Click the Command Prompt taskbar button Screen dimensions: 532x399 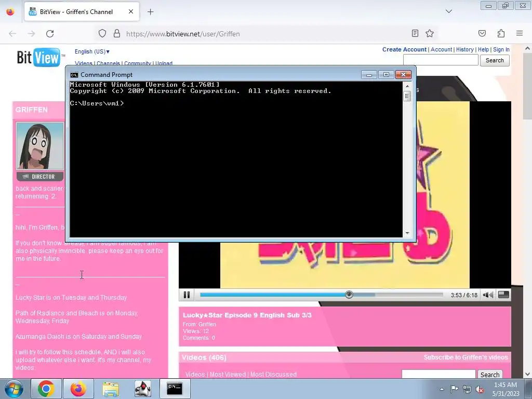click(175, 389)
